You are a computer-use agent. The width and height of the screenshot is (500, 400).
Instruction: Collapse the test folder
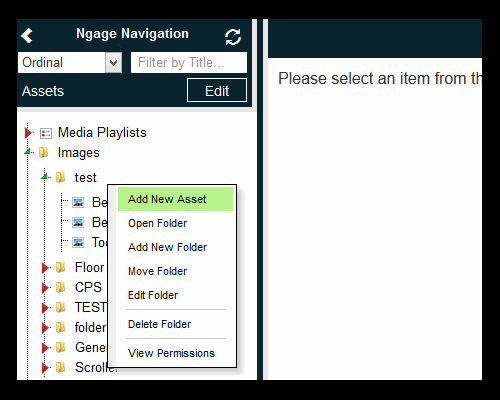[45, 177]
